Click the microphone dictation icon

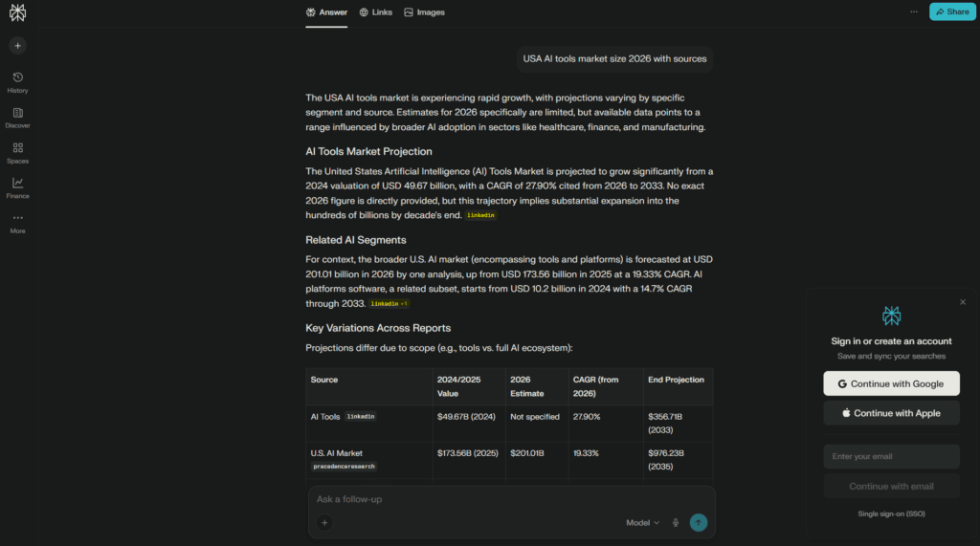click(676, 523)
